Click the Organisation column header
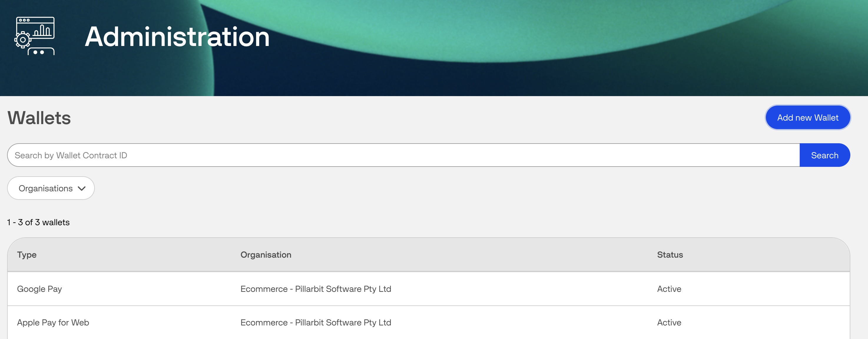 coord(266,255)
